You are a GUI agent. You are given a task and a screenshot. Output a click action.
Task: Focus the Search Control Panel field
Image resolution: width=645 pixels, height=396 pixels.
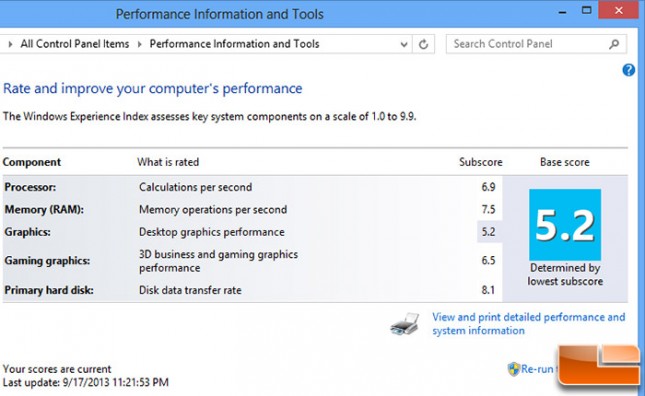click(x=529, y=44)
